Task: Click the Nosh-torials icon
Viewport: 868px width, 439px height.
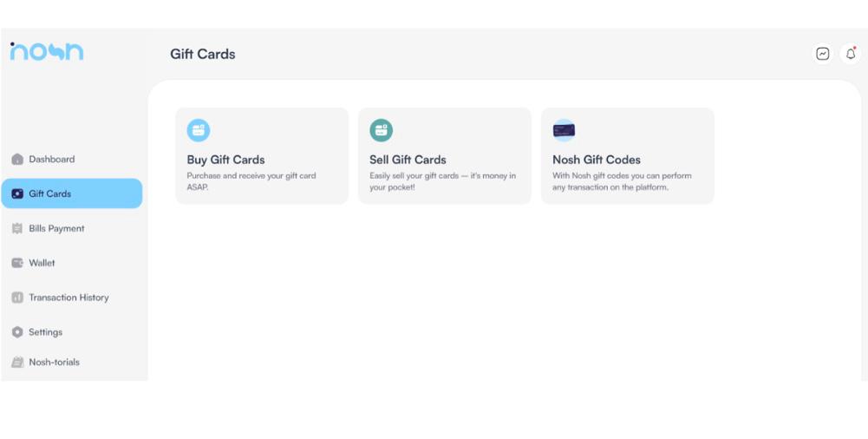Action: click(17, 363)
